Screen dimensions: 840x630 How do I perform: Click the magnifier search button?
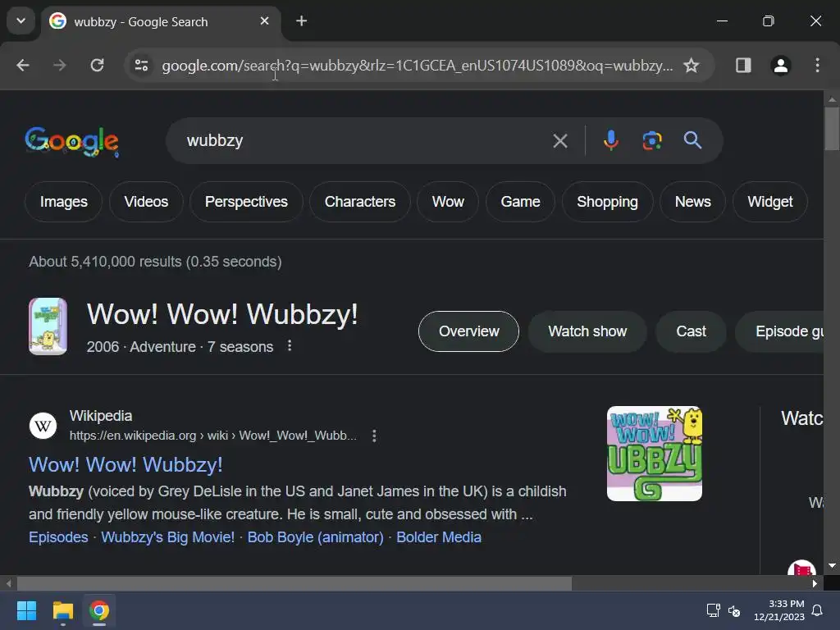click(692, 140)
